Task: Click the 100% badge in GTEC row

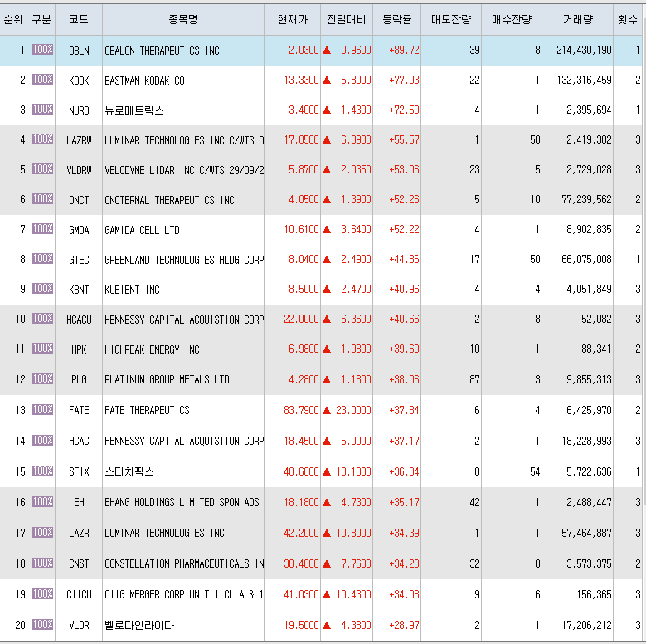Action: [x=42, y=258]
